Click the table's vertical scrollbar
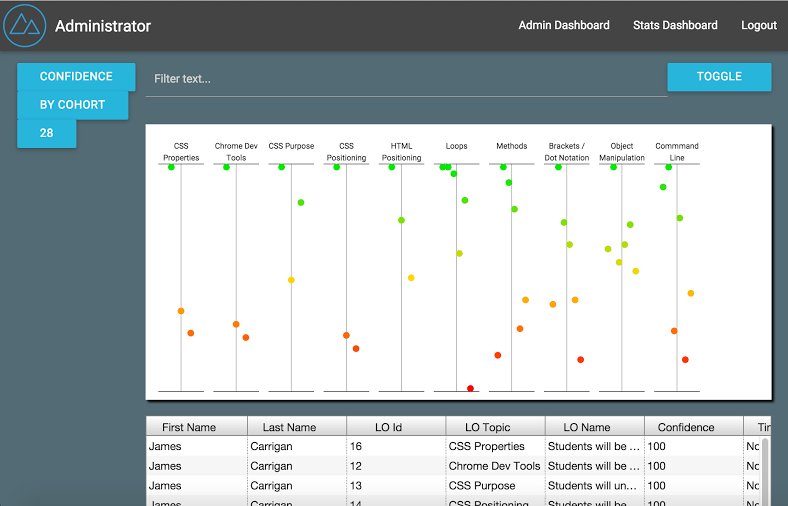788x506 pixels. click(x=766, y=471)
